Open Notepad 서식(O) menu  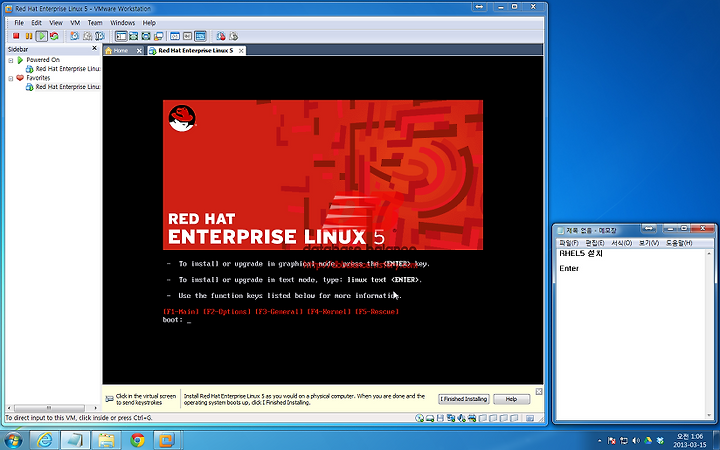pyautogui.click(x=622, y=243)
